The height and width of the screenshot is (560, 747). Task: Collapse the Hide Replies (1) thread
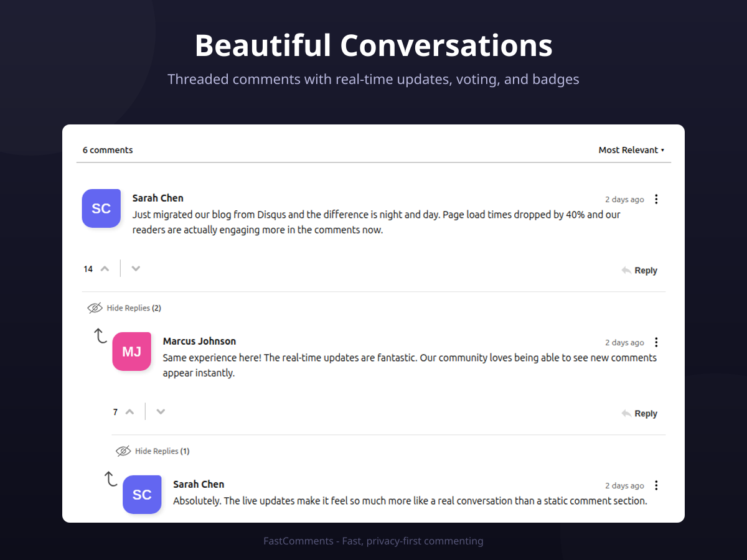(162, 451)
